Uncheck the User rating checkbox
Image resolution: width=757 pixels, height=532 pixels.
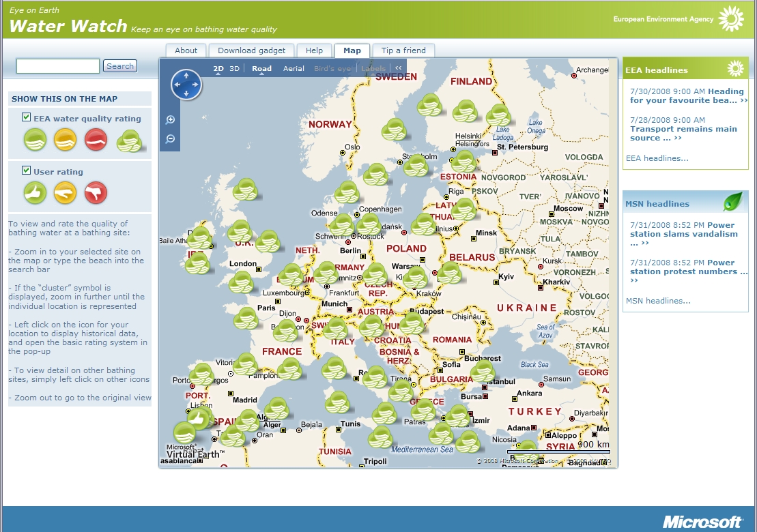pos(27,171)
